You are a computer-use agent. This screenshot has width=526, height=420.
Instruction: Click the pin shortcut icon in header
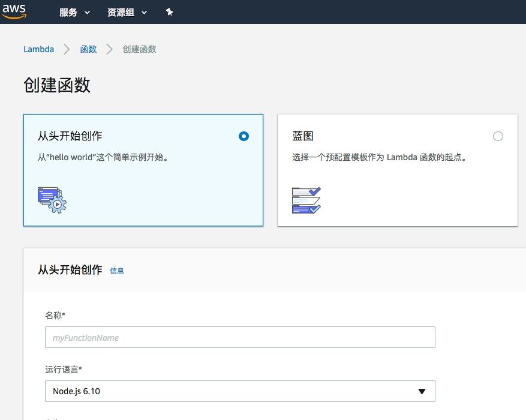coord(169,13)
